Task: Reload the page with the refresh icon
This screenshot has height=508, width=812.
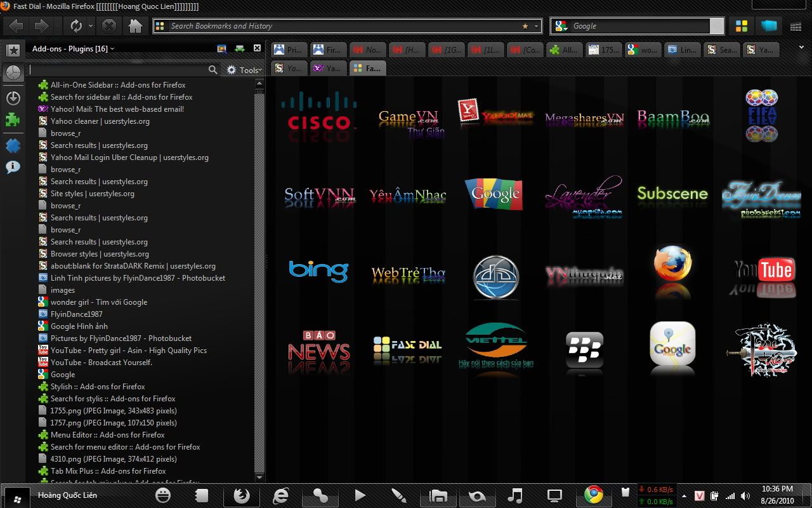Action: pos(75,26)
